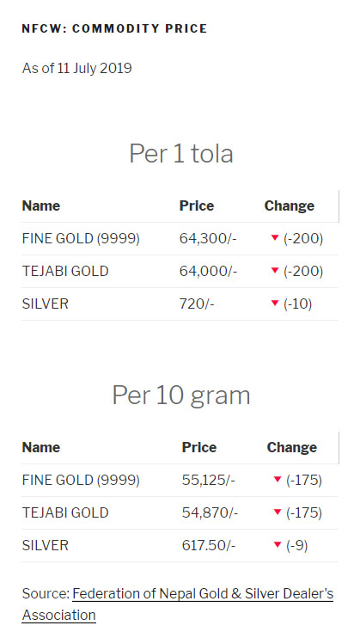Screen dimensions: 360x644
Task: Click the Change column header in the 10 gram table
Action: pos(292,447)
